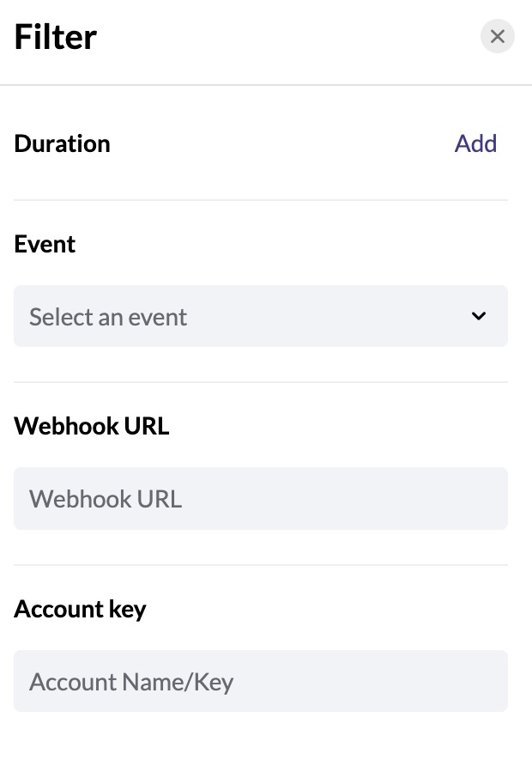Dismiss the filter using the circular close icon
532x766 pixels.
(498, 36)
